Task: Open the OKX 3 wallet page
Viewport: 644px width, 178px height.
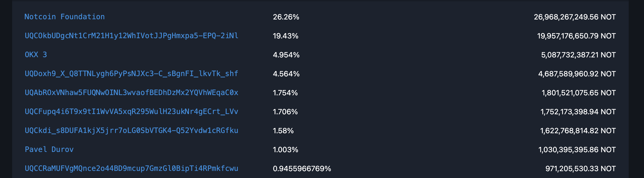Action: tap(36, 55)
